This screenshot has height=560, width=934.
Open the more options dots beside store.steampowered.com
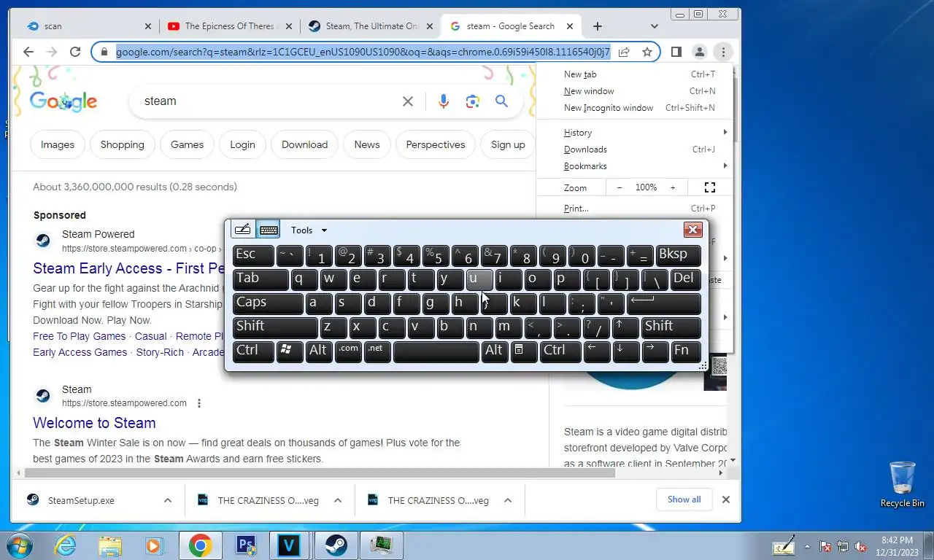(x=198, y=403)
